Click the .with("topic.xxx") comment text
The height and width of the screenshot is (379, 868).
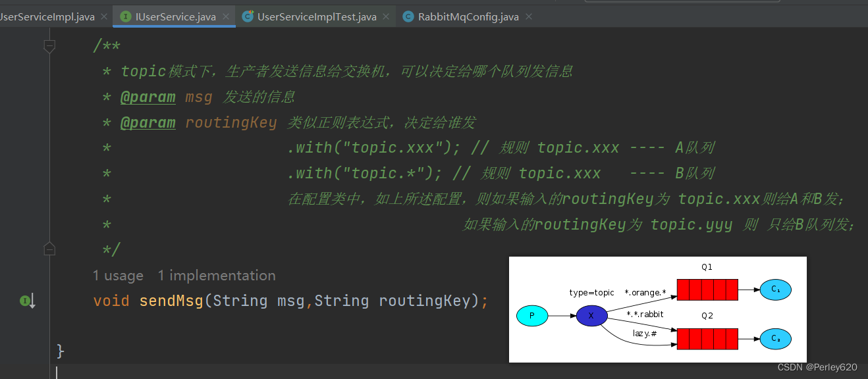[x=373, y=148]
